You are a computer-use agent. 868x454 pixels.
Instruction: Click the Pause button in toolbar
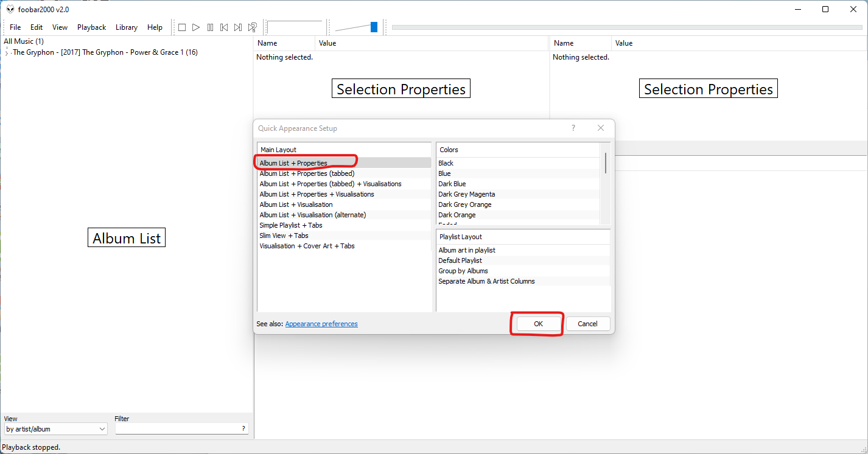(210, 27)
